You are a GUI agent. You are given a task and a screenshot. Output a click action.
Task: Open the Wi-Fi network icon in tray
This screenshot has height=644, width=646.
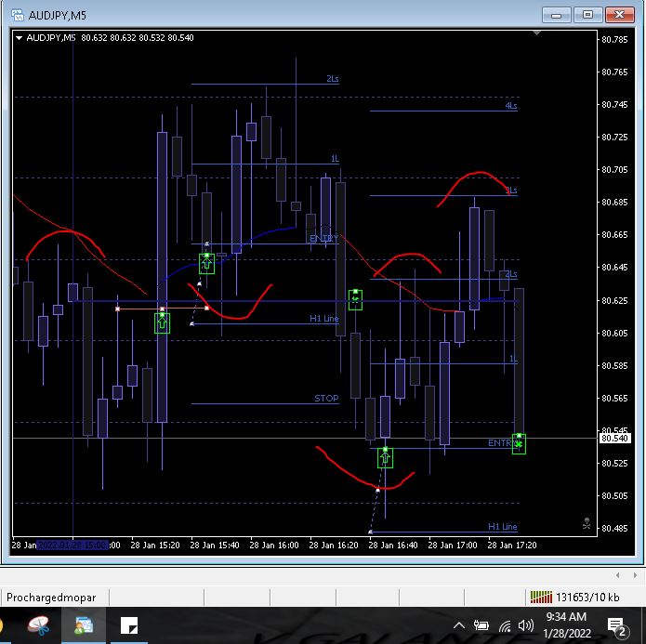click(x=505, y=626)
